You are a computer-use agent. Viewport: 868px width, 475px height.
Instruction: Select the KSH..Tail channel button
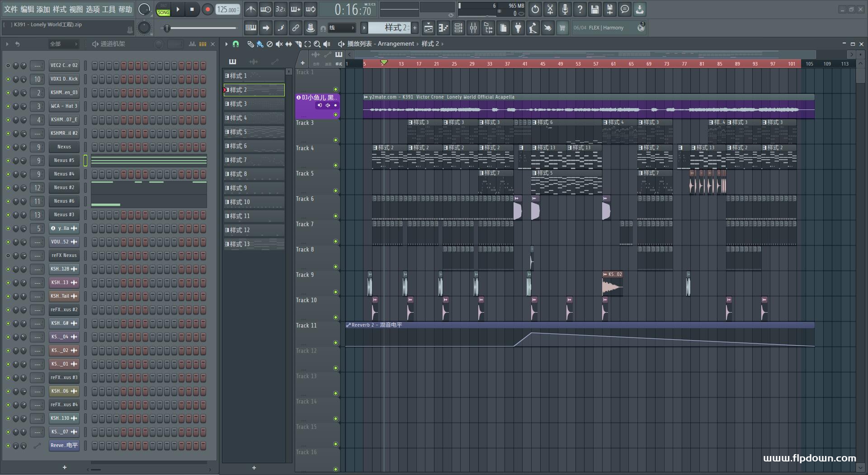tap(64, 296)
